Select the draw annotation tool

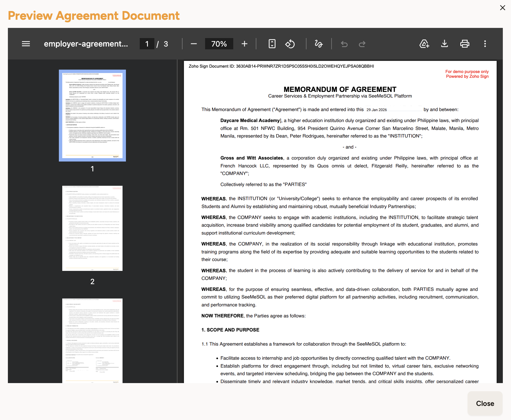pyautogui.click(x=319, y=44)
